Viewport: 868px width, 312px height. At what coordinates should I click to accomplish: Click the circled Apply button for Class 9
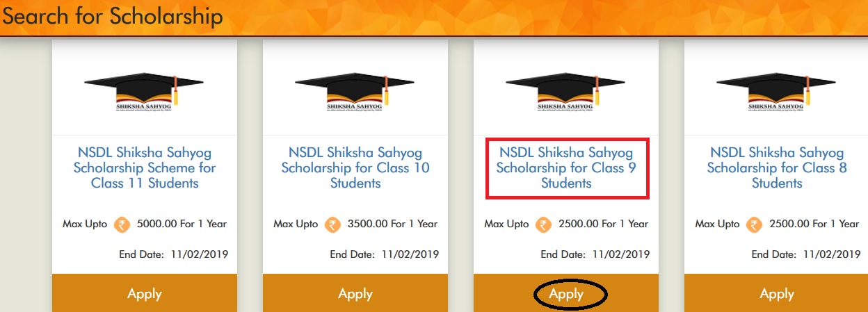click(566, 294)
